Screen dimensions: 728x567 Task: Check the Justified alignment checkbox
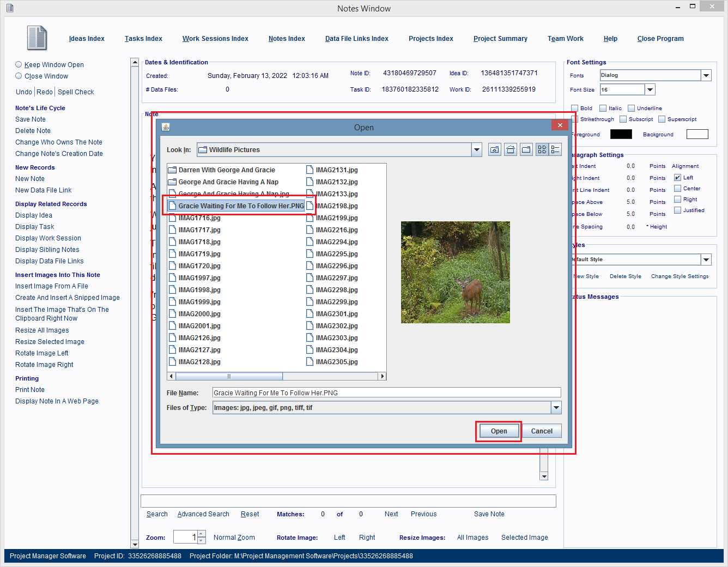point(677,210)
